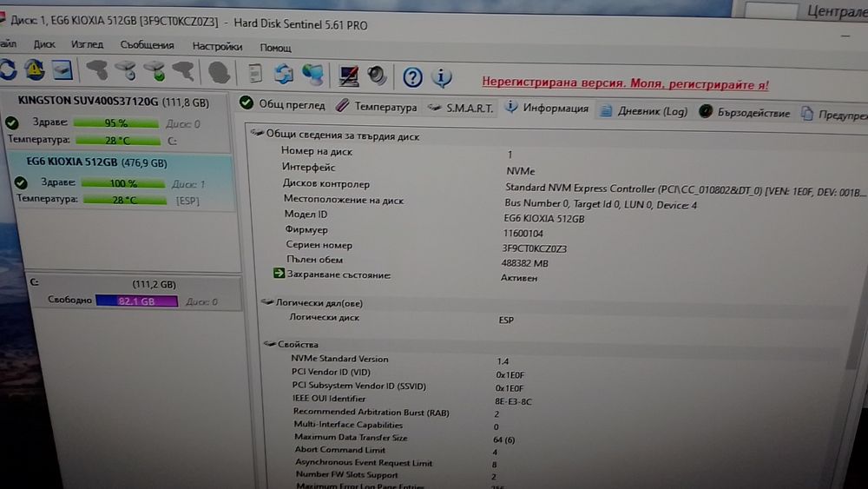
Task: Click the Number FW Slots Support row
Action: [x=559, y=475]
